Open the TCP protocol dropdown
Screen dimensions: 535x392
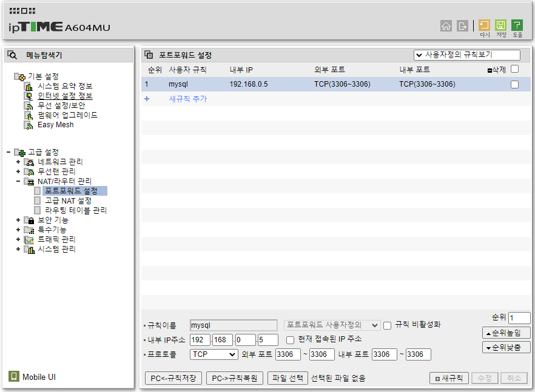click(x=214, y=354)
